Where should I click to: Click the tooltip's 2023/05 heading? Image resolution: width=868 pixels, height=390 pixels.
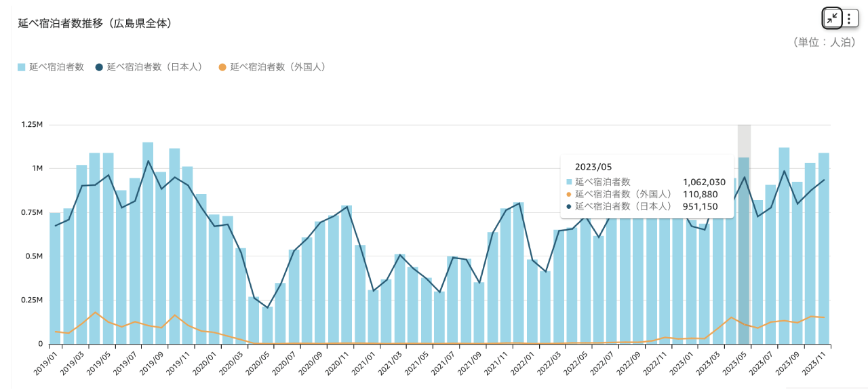(x=593, y=167)
